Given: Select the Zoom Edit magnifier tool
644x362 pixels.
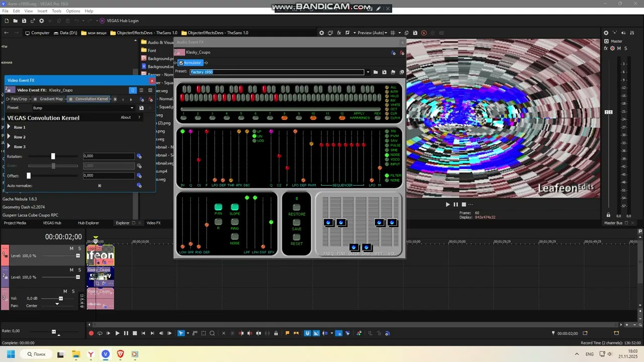Looking at the screenshot, I should tap(212, 333).
